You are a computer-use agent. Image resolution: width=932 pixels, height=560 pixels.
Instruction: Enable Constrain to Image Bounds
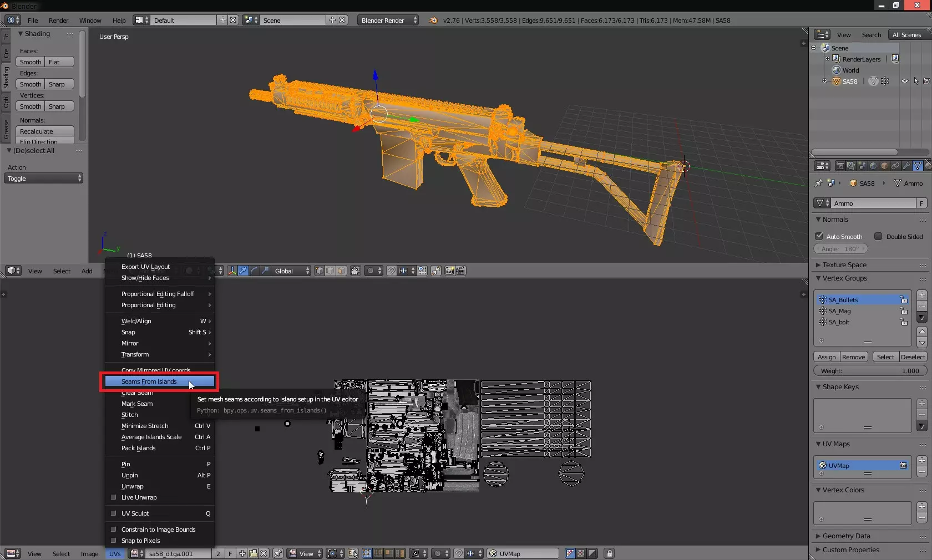(114, 530)
